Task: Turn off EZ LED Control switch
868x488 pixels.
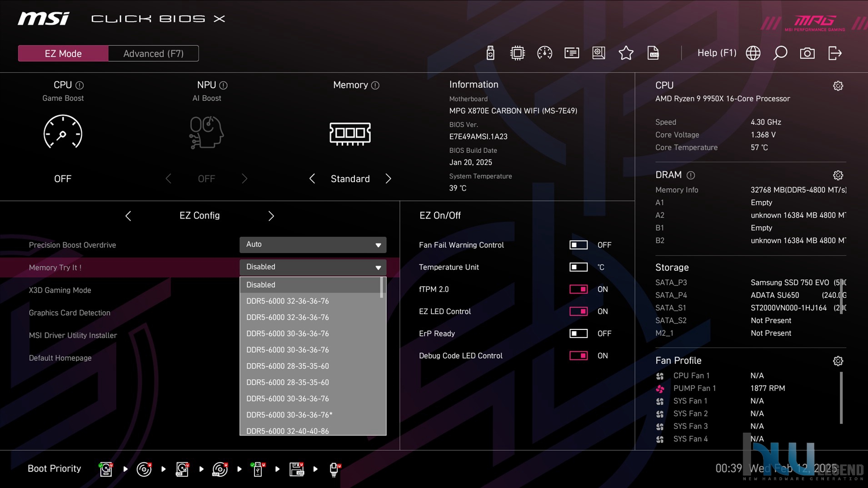Action: click(579, 312)
